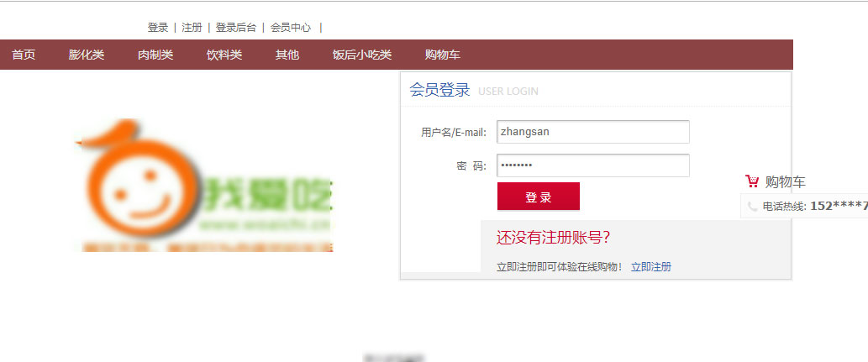The width and height of the screenshot is (868, 362).
Task: Focus the username field containing zhangsan
Action: coord(593,132)
